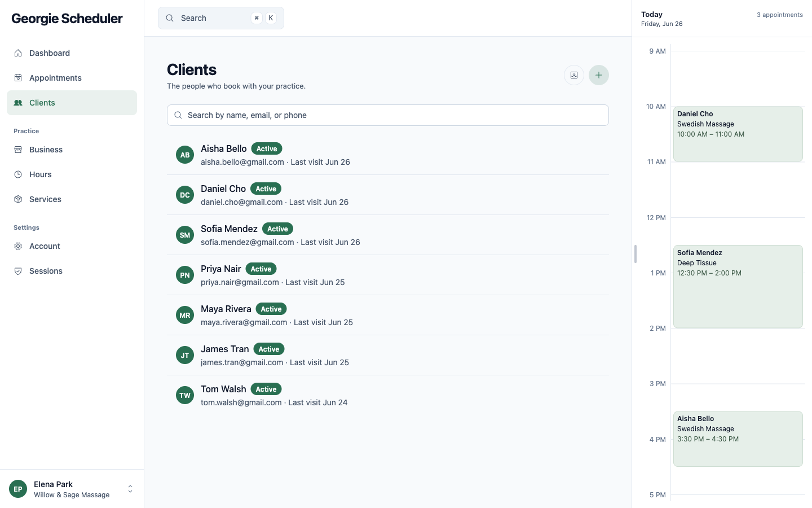Focus the search by name, email, or phone field

point(388,115)
